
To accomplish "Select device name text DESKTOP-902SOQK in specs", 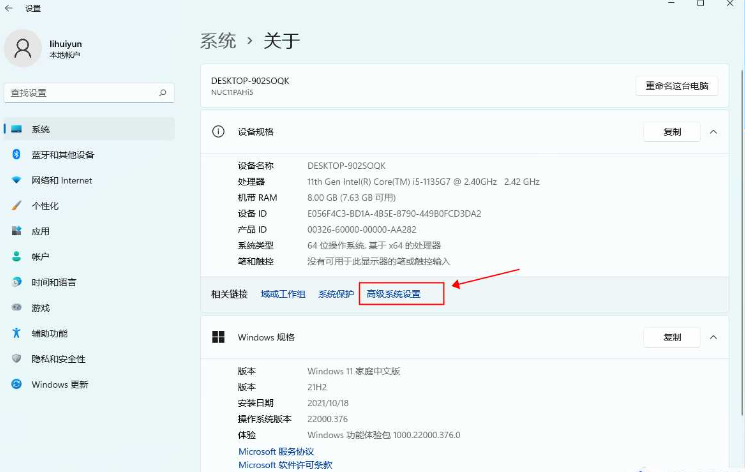I will pyautogui.click(x=346, y=166).
